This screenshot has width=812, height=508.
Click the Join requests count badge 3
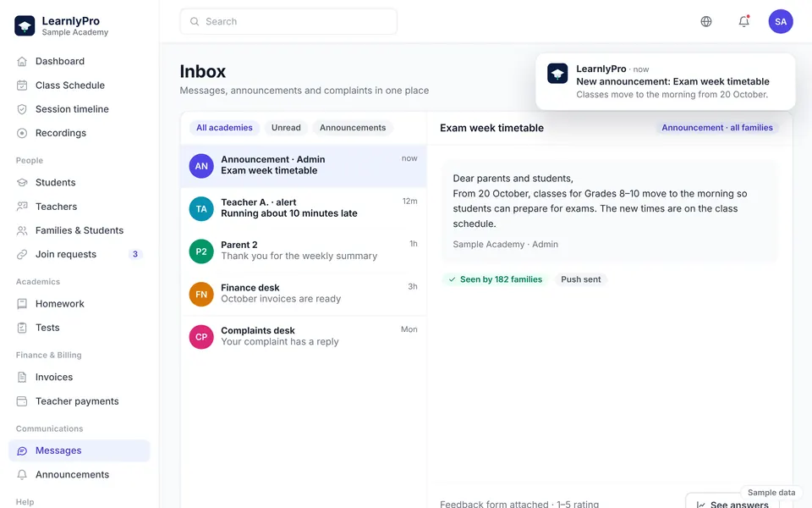coord(135,254)
